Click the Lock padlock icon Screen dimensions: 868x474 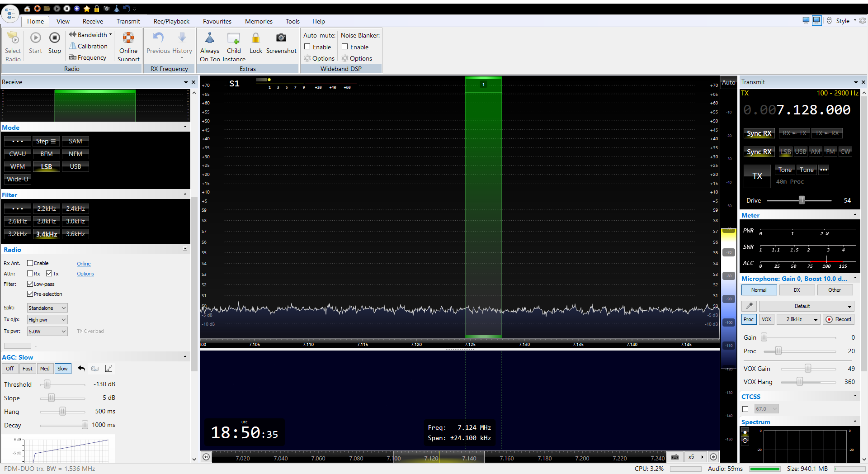[255, 38]
